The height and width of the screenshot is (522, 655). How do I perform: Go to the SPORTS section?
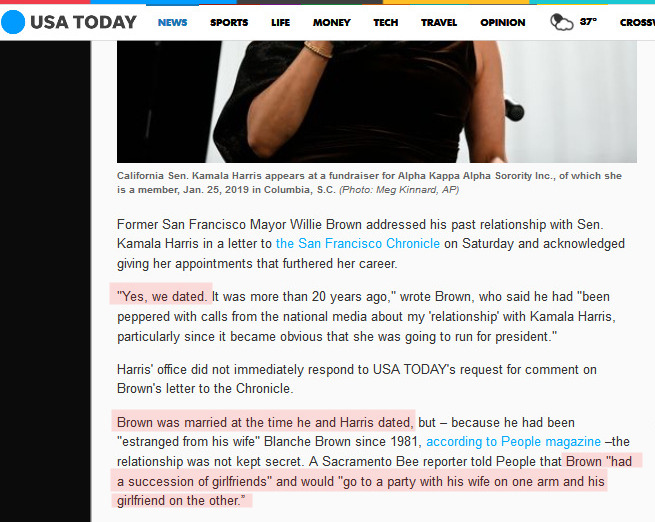(229, 23)
